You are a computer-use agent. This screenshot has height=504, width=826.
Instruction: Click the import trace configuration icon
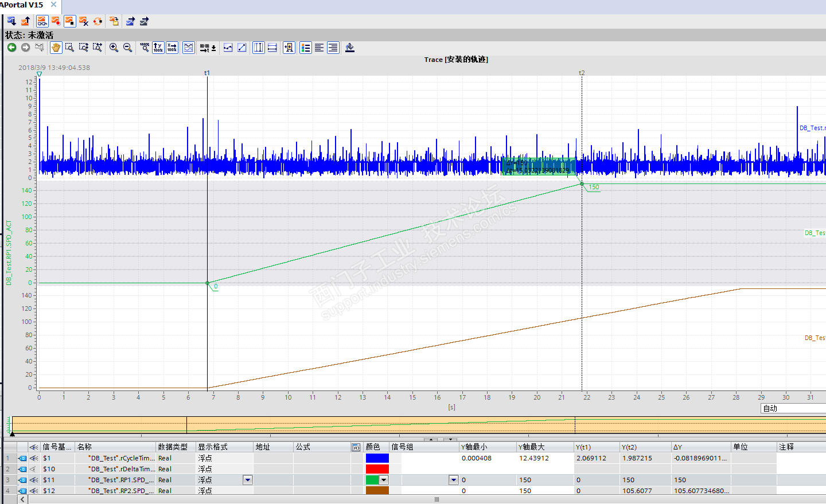[144, 21]
